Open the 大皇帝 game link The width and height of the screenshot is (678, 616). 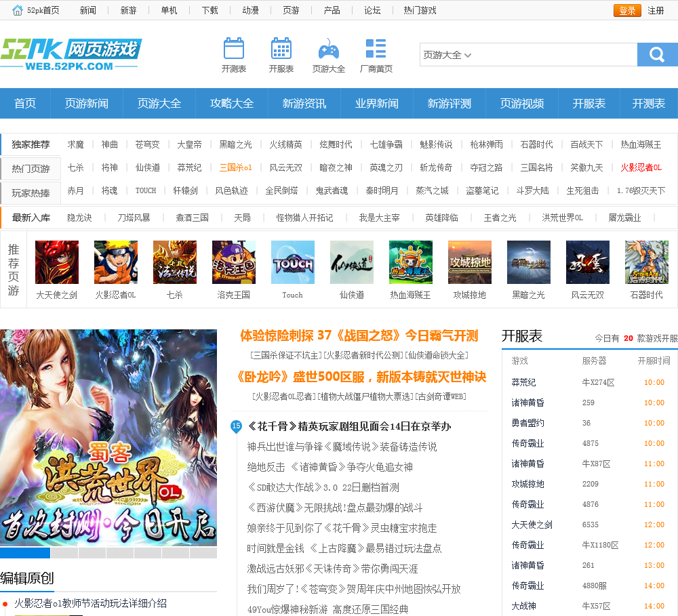pos(189,144)
